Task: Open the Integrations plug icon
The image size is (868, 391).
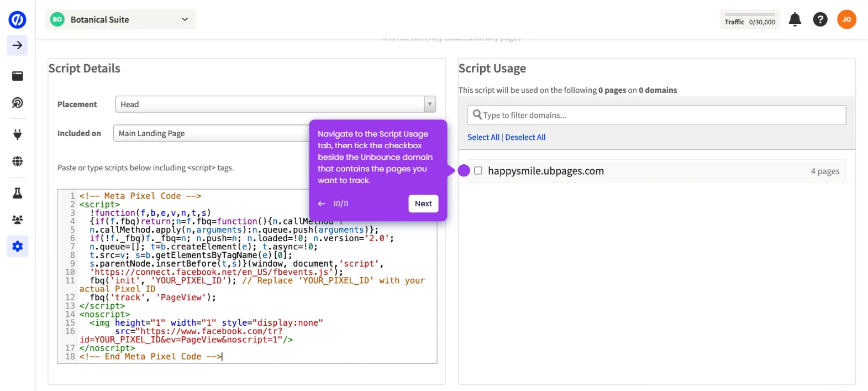Action: click(18, 134)
